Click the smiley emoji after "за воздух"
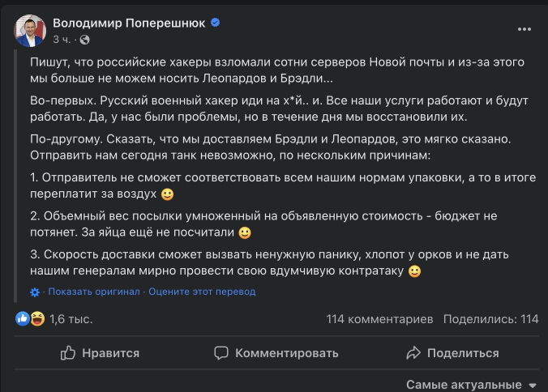548x392 pixels. pyautogui.click(x=167, y=194)
